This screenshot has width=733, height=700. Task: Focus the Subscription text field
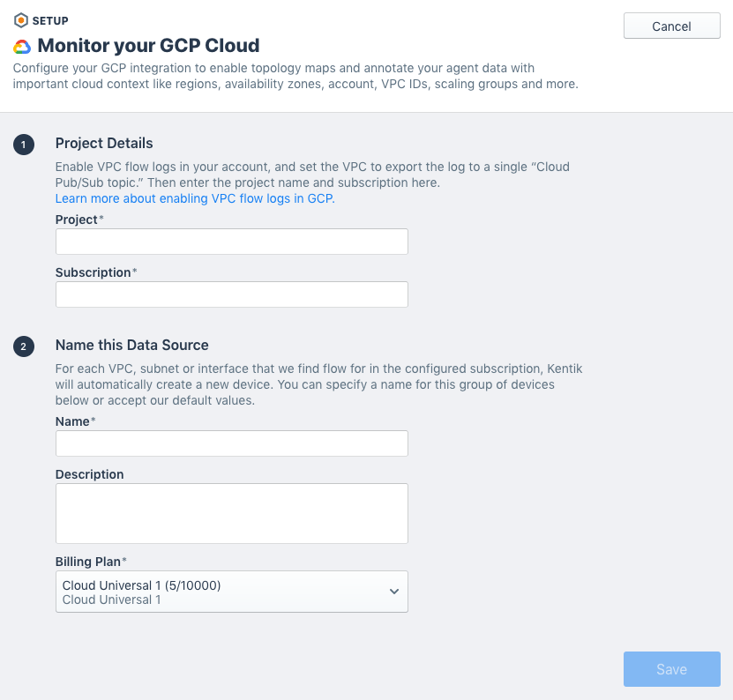pyautogui.click(x=231, y=294)
